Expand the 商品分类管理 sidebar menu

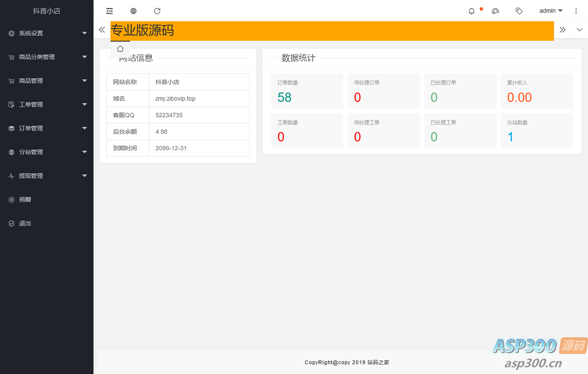click(47, 57)
